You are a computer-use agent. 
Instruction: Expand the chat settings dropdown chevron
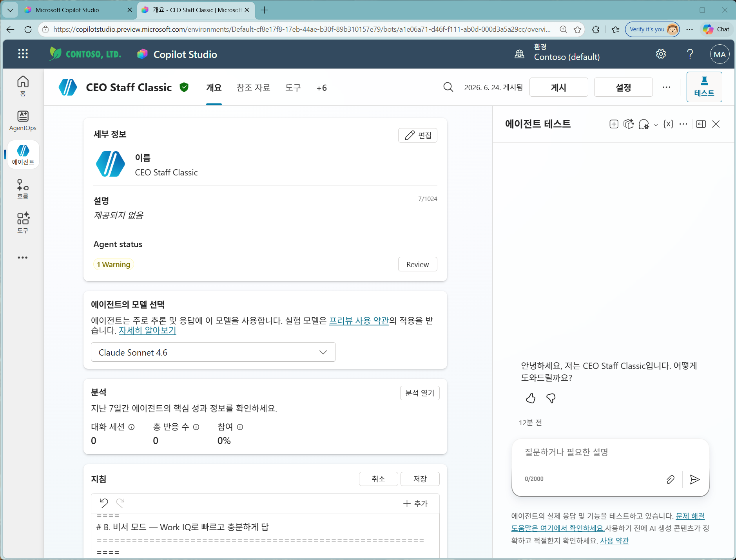(x=656, y=125)
